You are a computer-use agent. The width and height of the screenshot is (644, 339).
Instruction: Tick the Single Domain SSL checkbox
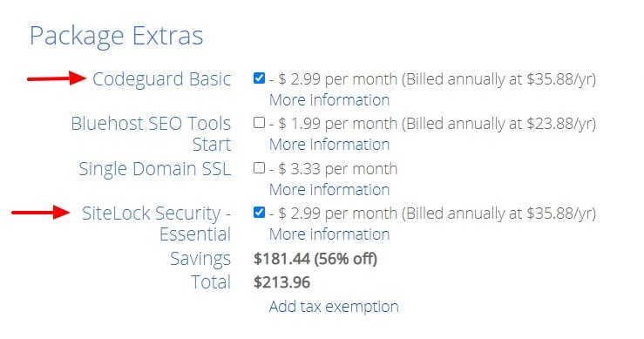[259, 167]
